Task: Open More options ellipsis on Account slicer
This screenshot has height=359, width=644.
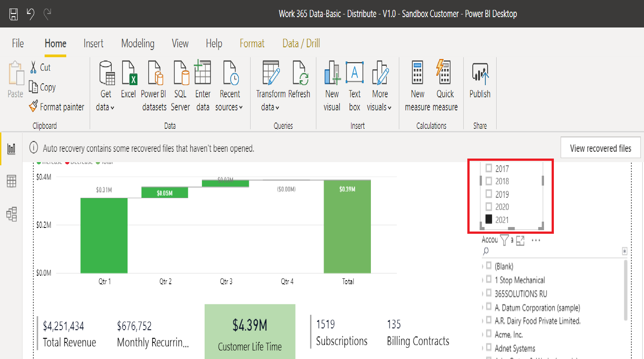Action: point(536,240)
